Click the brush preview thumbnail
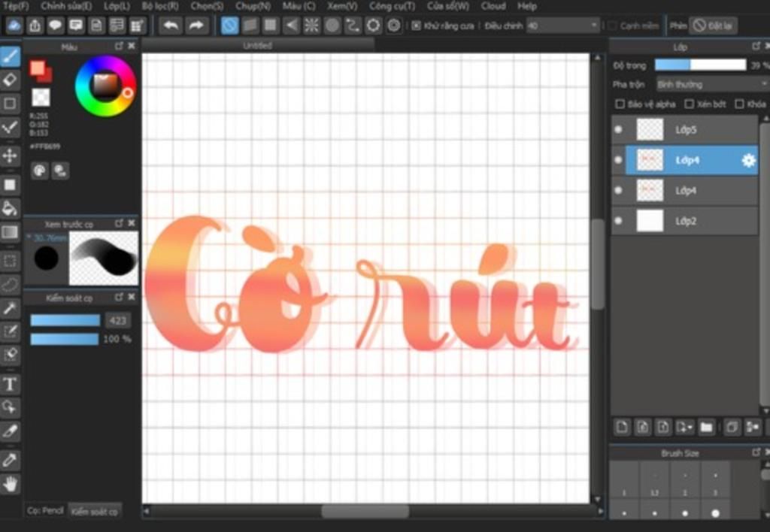The height and width of the screenshot is (532, 770). [104, 258]
